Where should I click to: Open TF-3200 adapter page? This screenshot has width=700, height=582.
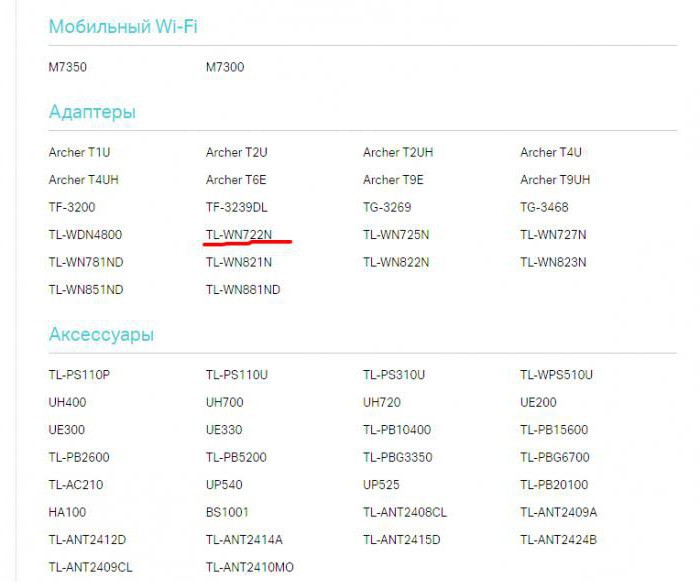tap(72, 207)
